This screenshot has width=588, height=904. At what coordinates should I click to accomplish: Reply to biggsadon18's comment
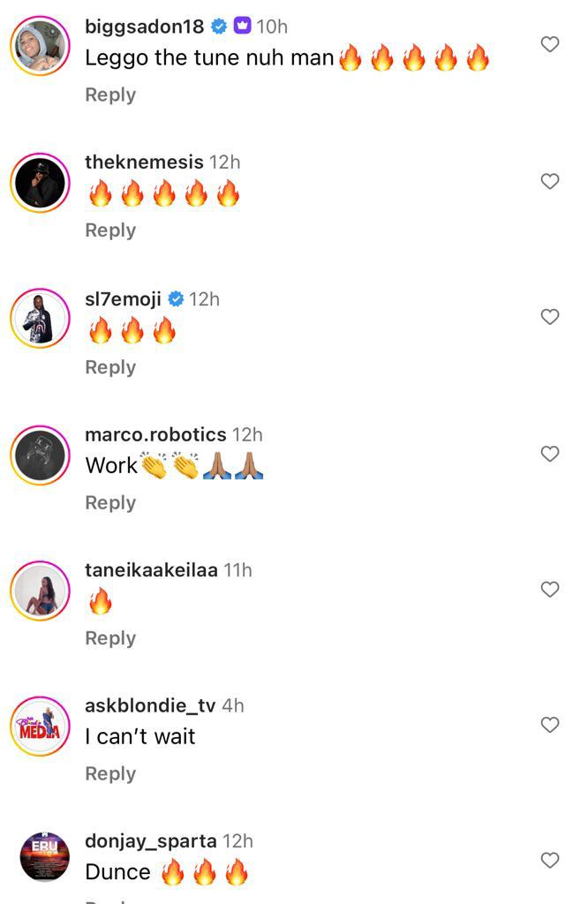point(110,94)
